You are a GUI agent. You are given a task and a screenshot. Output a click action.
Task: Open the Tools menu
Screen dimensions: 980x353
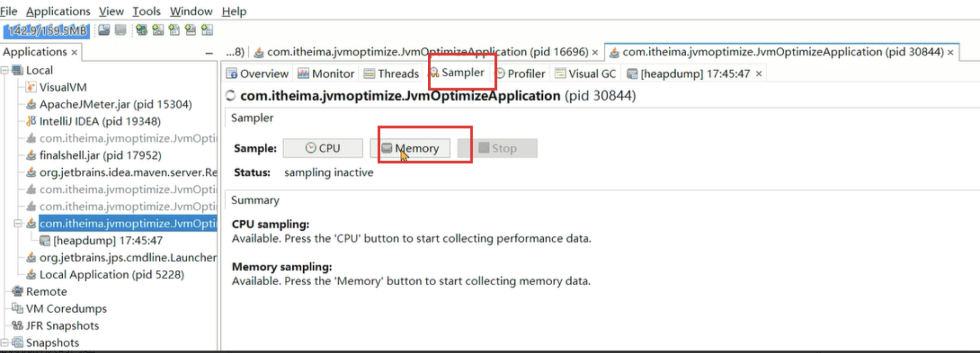click(x=146, y=11)
